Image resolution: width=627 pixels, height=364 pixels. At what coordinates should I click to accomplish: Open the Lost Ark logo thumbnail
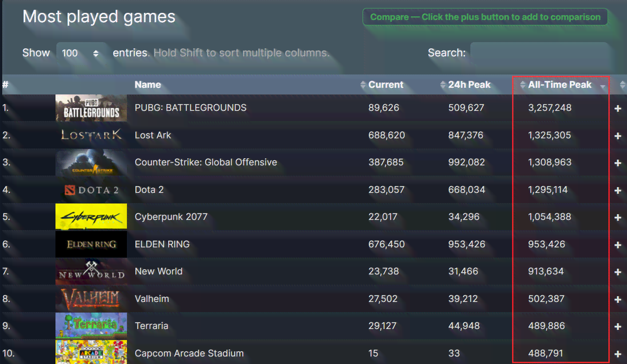(x=91, y=135)
